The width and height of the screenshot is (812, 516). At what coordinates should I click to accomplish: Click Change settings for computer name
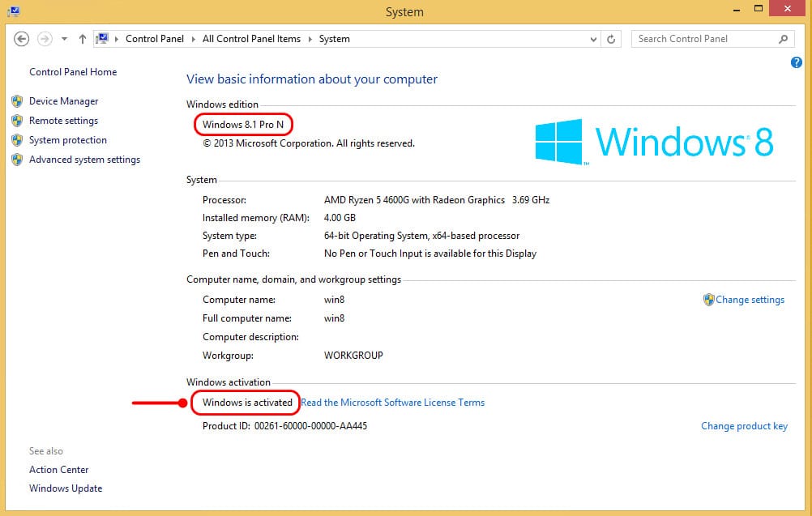point(750,300)
